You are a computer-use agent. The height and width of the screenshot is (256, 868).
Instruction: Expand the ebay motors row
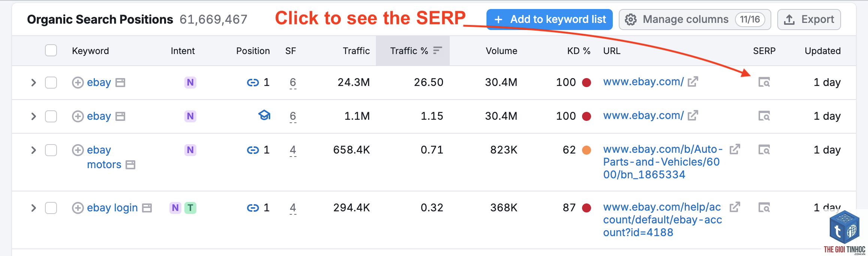(33, 150)
